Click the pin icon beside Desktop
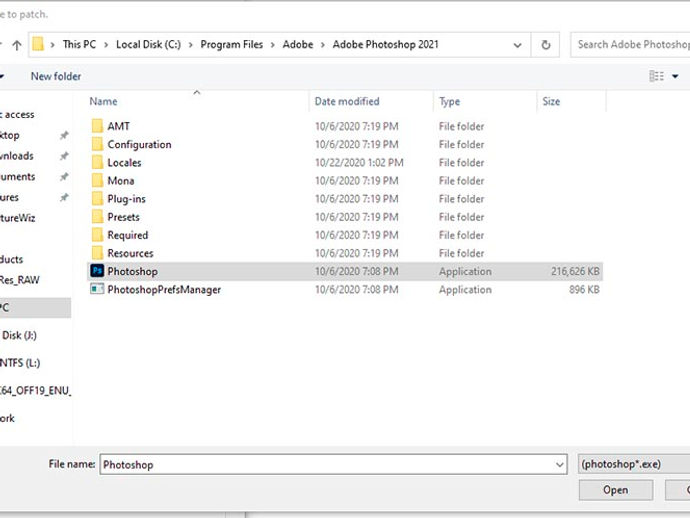 click(64, 135)
